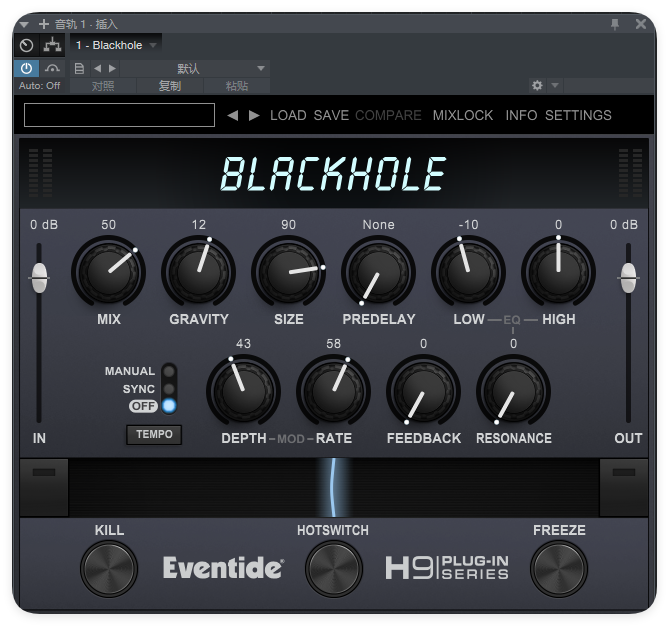Image resolution: width=669 pixels, height=626 pixels.
Task: Click the SIZE value 90
Action: click(288, 225)
